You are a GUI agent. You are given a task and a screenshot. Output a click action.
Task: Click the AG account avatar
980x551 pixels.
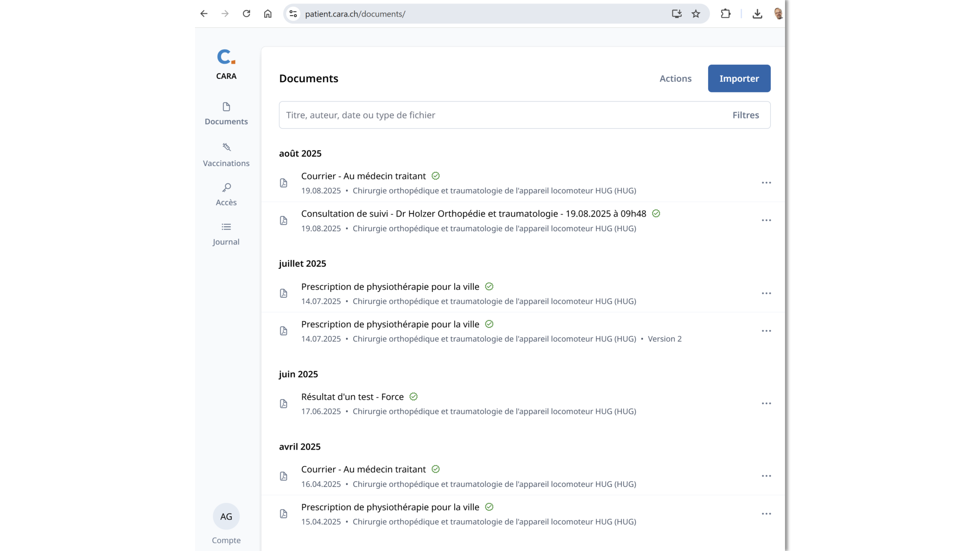click(226, 516)
